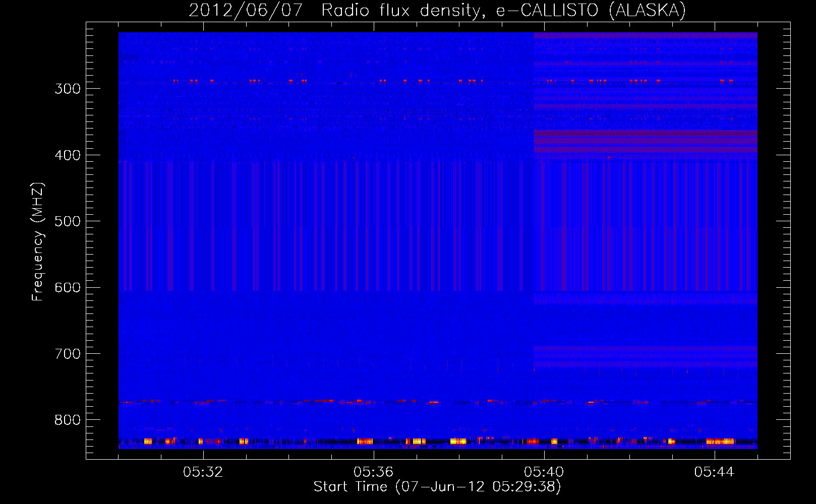Click the 'Start Time (07-Jun-12 05:29:38)' label
This screenshot has height=504, width=816.
(x=437, y=487)
